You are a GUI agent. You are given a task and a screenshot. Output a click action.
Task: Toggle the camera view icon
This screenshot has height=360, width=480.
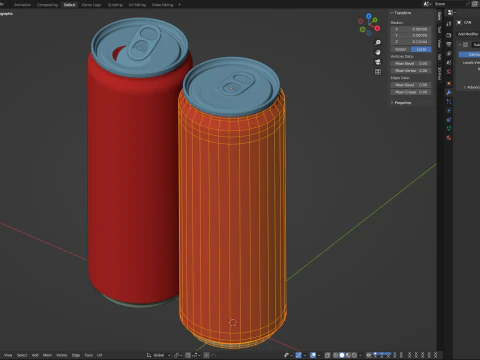point(378,62)
